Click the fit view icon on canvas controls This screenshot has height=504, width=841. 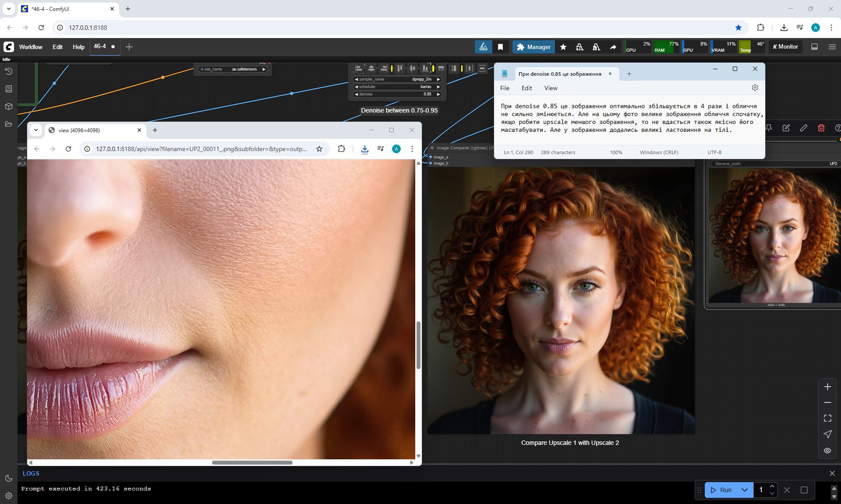[827, 418]
